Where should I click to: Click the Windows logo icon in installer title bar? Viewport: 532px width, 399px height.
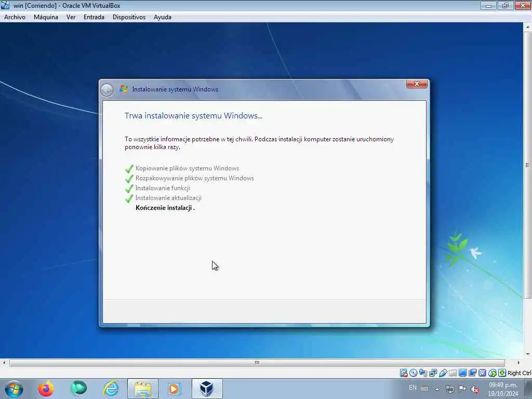coord(124,89)
